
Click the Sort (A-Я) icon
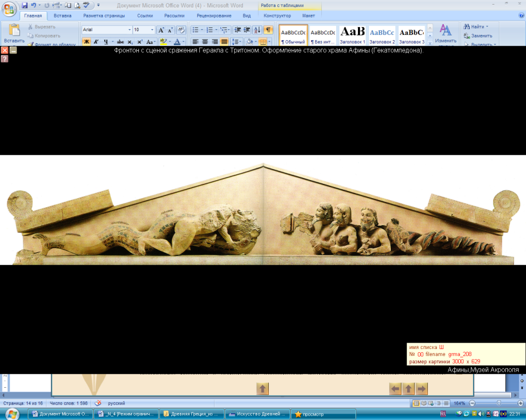click(x=257, y=30)
